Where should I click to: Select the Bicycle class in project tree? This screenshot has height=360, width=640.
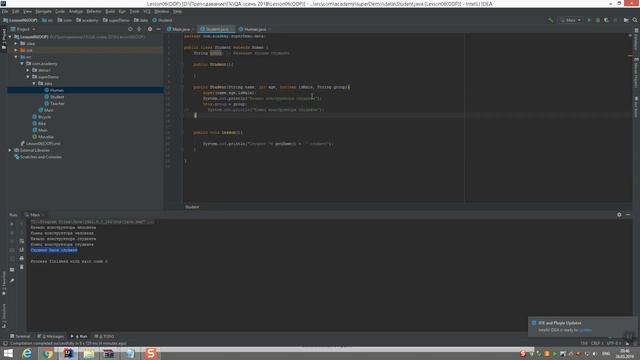tap(42, 117)
